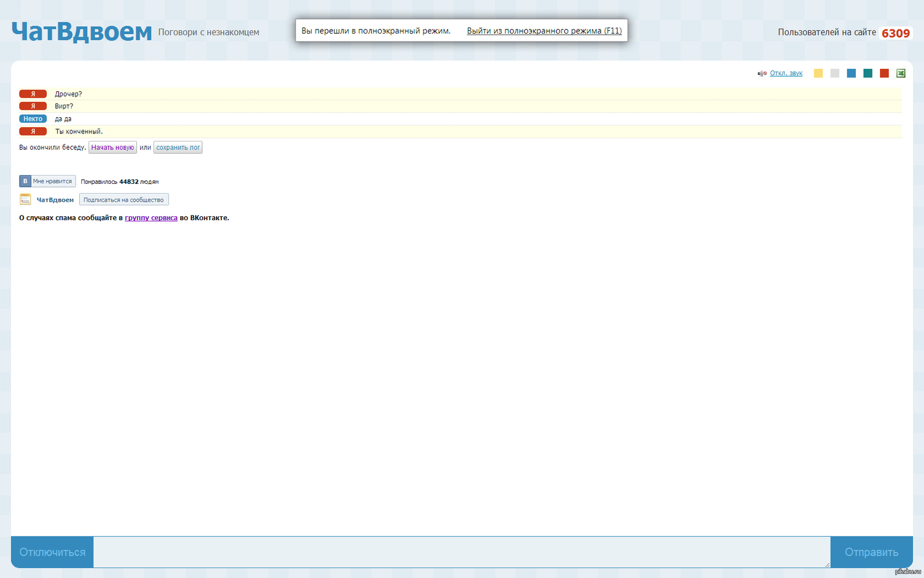Click the message text 'Вирт?'

pyautogui.click(x=64, y=106)
